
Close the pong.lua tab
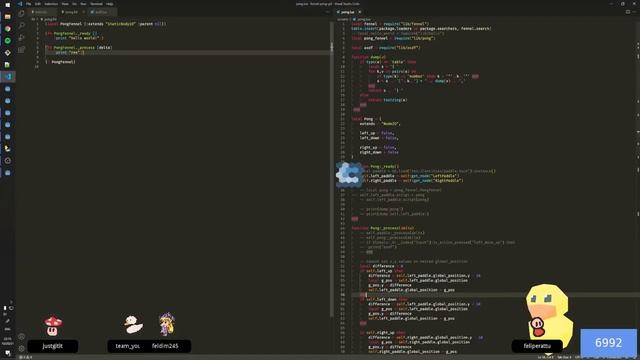click(360, 12)
